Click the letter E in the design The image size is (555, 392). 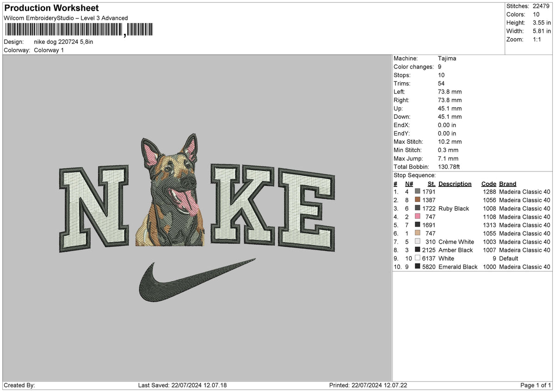click(x=306, y=210)
